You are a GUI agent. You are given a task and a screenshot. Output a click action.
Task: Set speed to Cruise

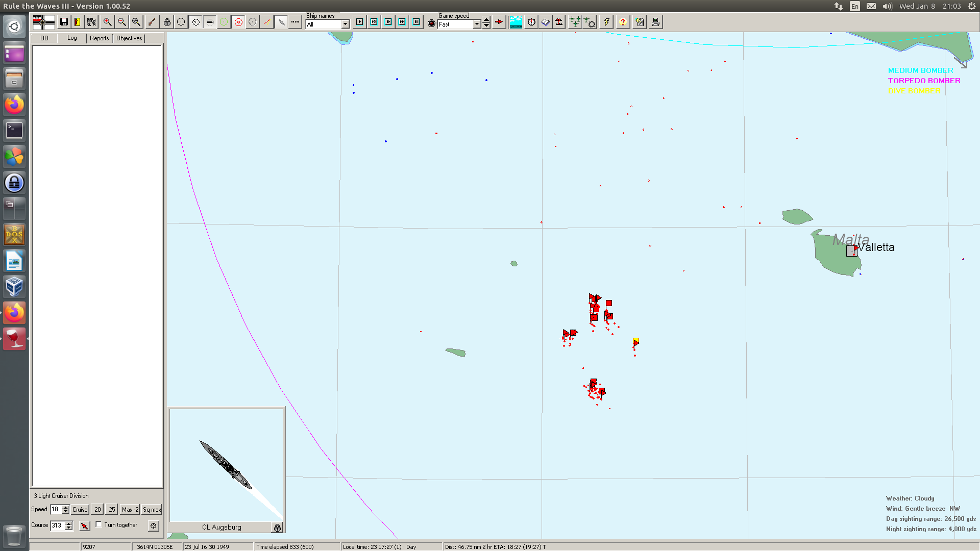(x=80, y=509)
